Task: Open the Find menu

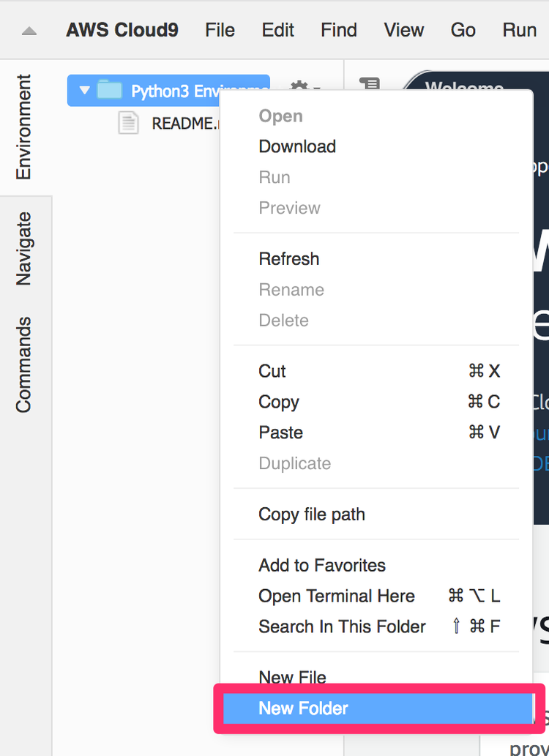Action: pyautogui.click(x=339, y=30)
